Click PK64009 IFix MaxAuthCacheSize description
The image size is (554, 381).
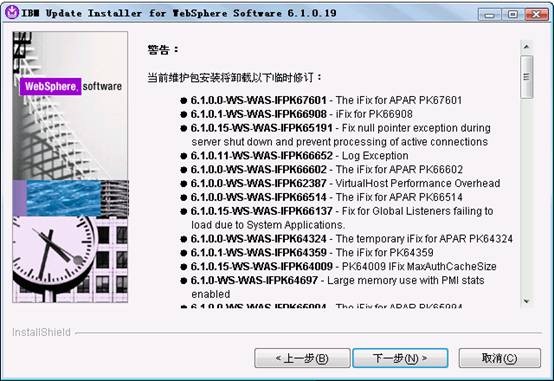tap(419, 266)
